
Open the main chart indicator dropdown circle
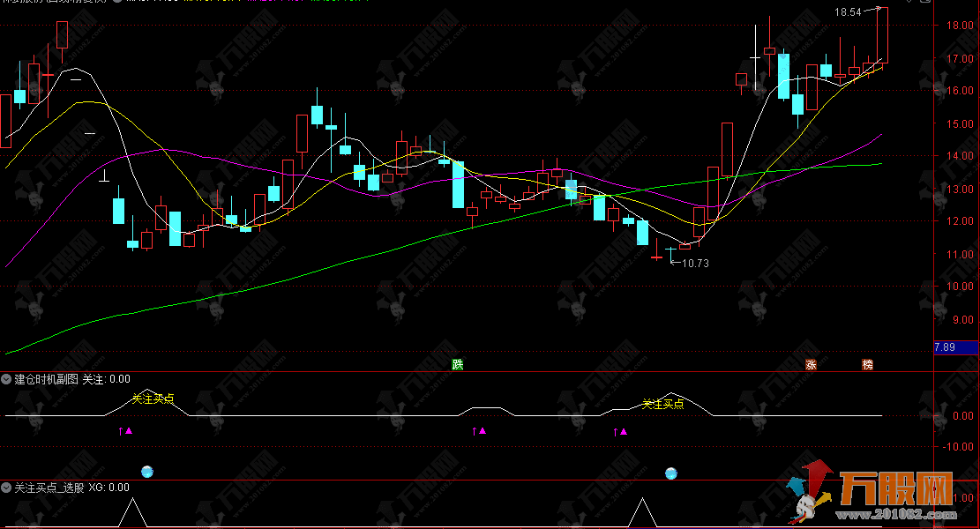[x=116, y=1]
